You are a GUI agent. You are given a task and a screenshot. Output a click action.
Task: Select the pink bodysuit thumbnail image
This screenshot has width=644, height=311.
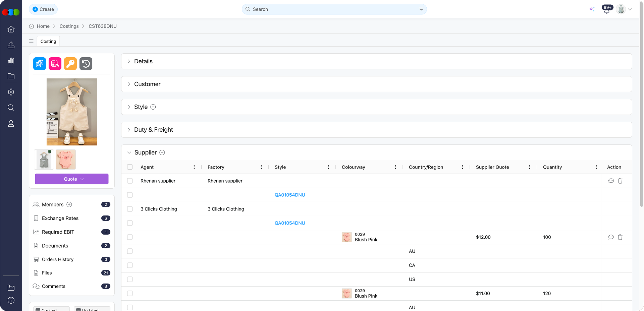click(x=66, y=160)
